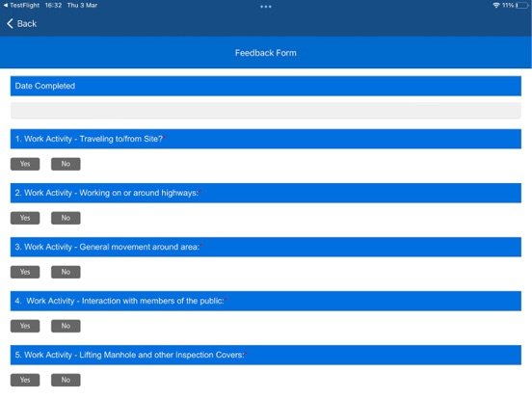Open the three-dot multitasking menu
Image resolution: width=532 pixels, height=399 pixels.
(x=266, y=7)
